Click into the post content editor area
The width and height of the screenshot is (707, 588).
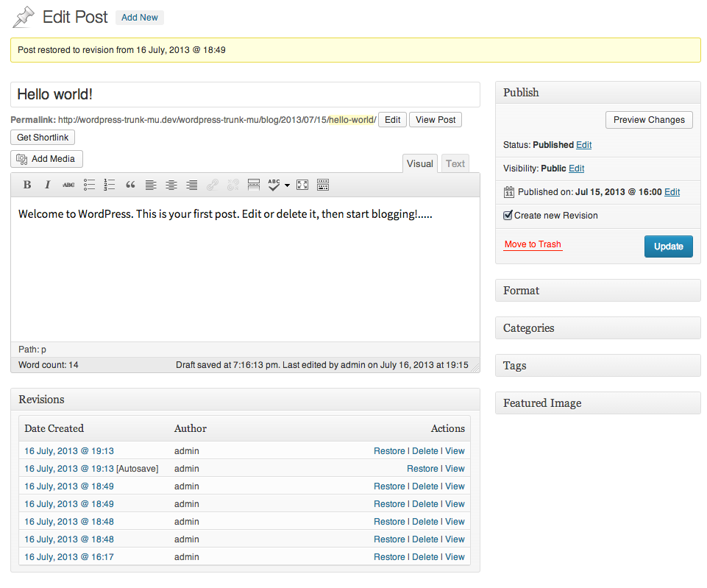[245, 269]
